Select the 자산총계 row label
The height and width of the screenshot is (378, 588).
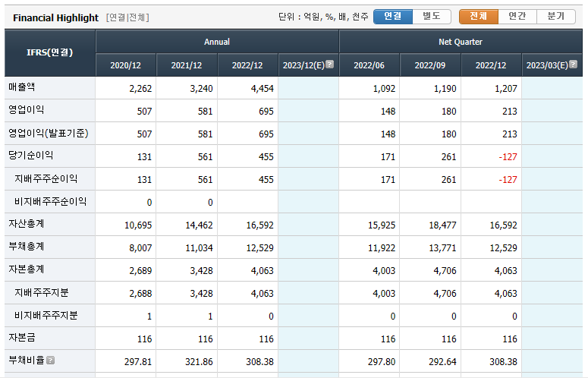click(27, 224)
